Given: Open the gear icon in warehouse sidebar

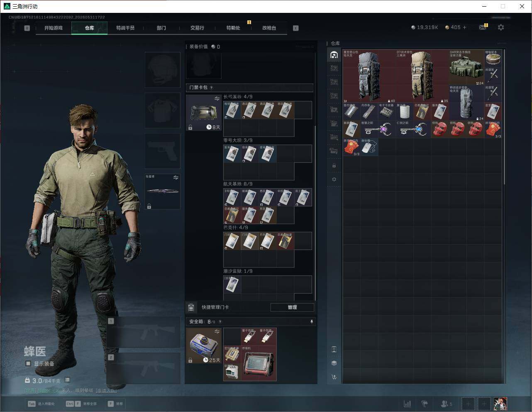Looking at the screenshot, I should (334, 179).
